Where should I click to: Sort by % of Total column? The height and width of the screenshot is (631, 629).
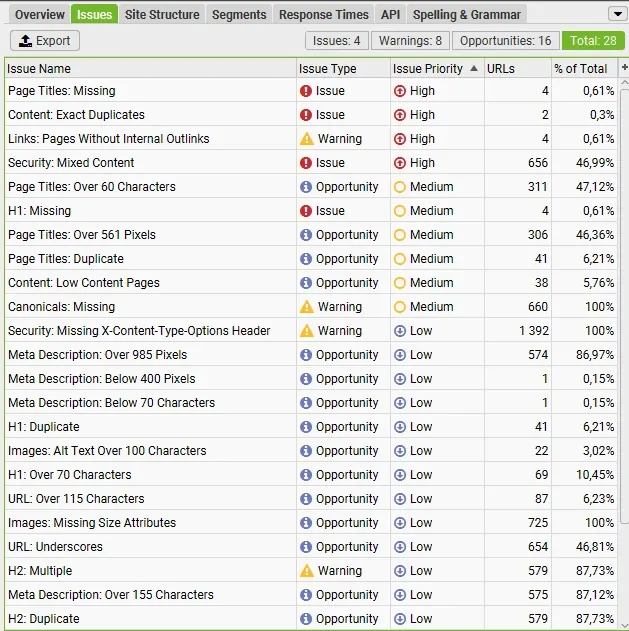pyautogui.click(x=584, y=68)
